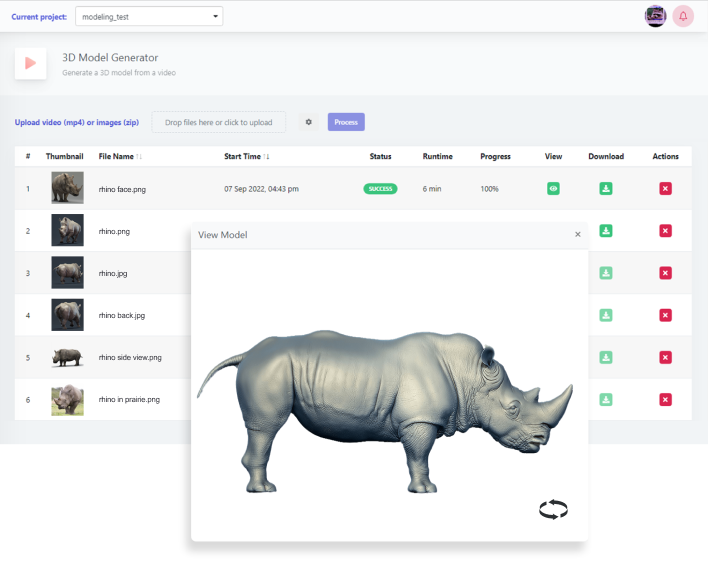
Task: Open the rhino back.jpg thumbnail
Action: (67, 314)
